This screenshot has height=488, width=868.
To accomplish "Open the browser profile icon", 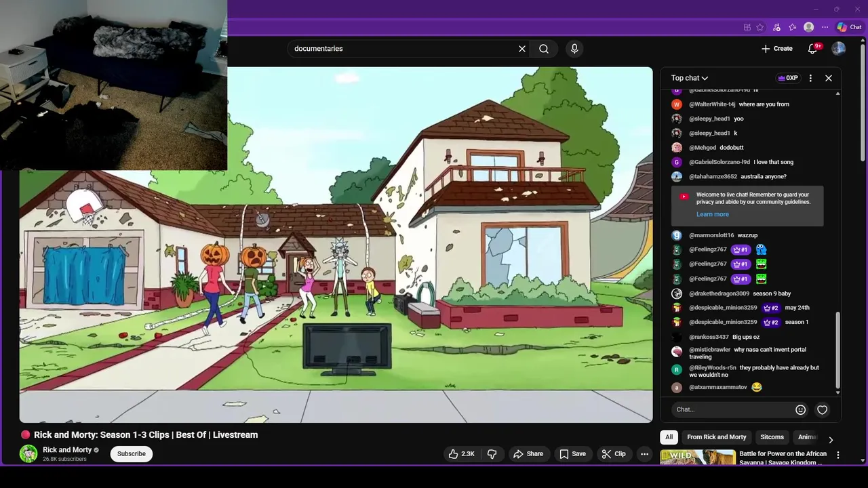I will tap(808, 27).
